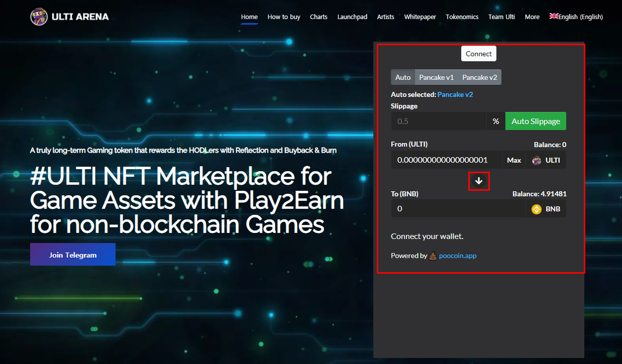Focus the Slippage percentage input field
The width and height of the screenshot is (622, 364).
pos(439,121)
